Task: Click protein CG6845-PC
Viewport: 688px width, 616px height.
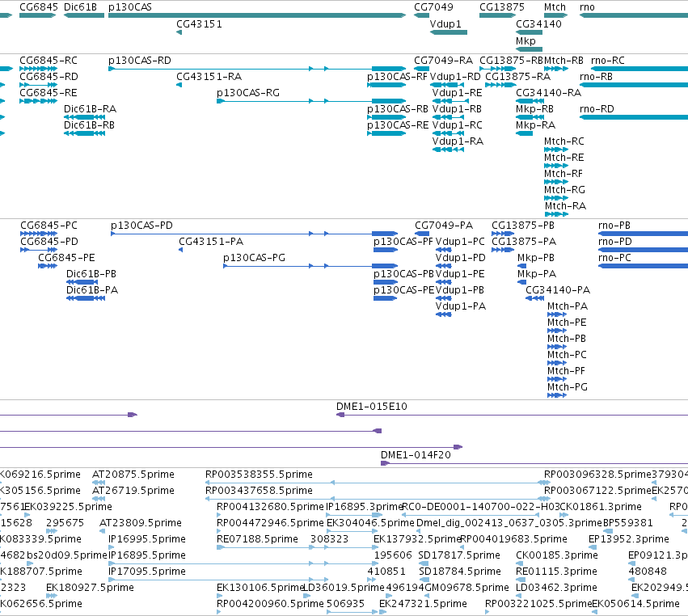Action: (39, 234)
